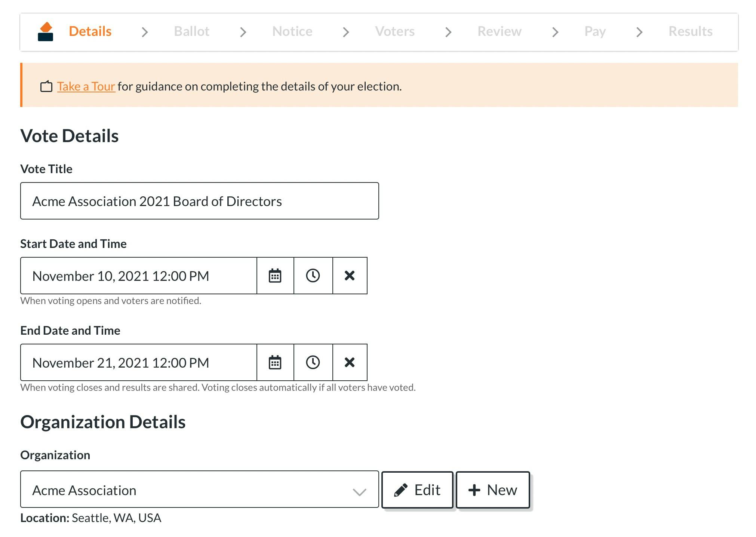This screenshot has height=537, width=756.
Task: Select the Vote Title input field
Action: pos(200,201)
